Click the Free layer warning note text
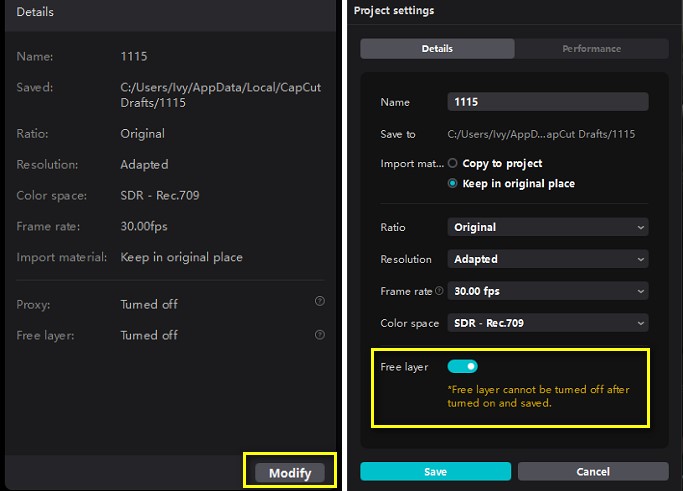 click(x=538, y=396)
